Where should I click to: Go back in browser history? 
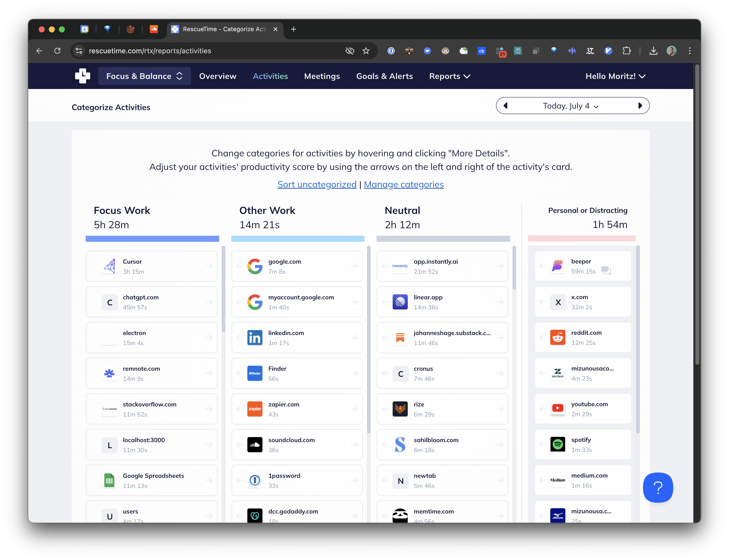coord(39,51)
